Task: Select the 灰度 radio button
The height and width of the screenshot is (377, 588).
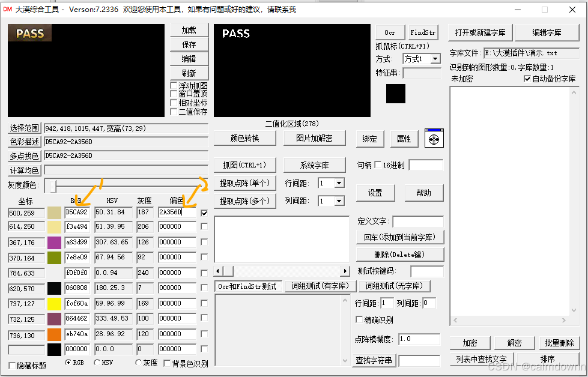Action: 138,363
